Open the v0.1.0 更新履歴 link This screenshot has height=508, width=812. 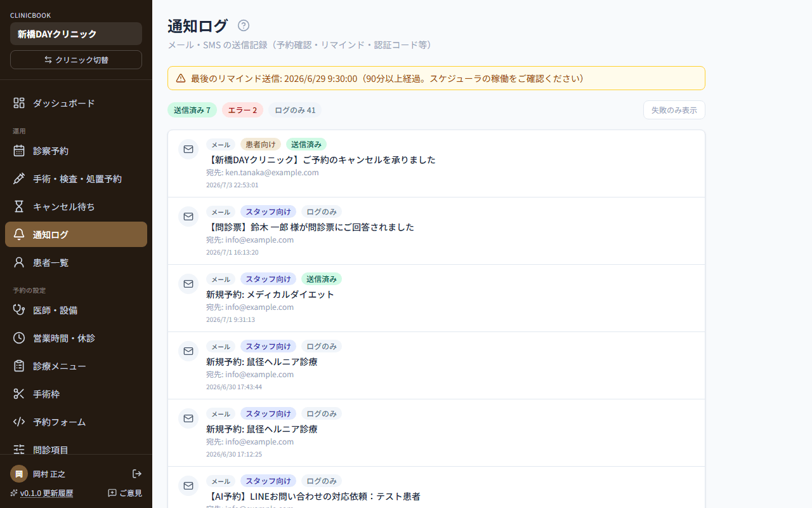click(46, 493)
